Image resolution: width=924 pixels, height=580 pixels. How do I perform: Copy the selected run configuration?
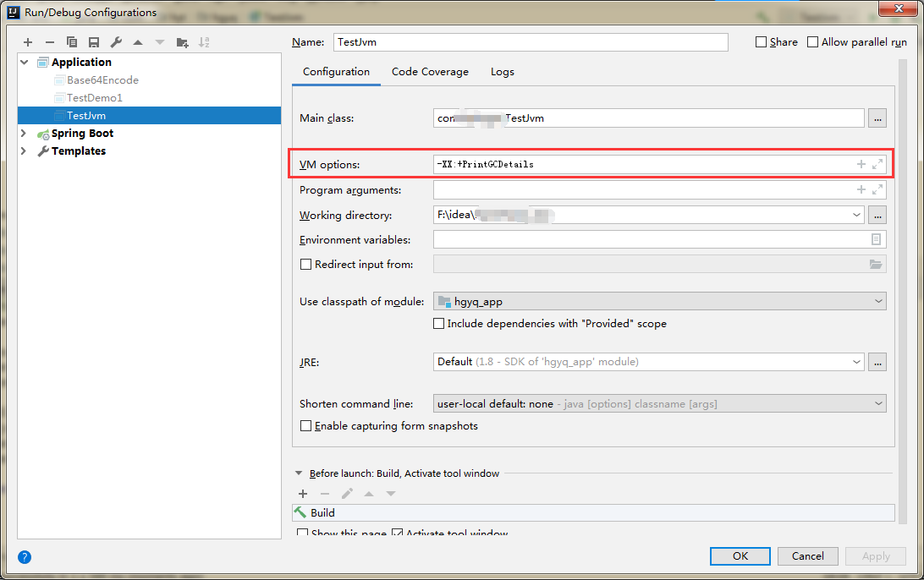[72, 42]
